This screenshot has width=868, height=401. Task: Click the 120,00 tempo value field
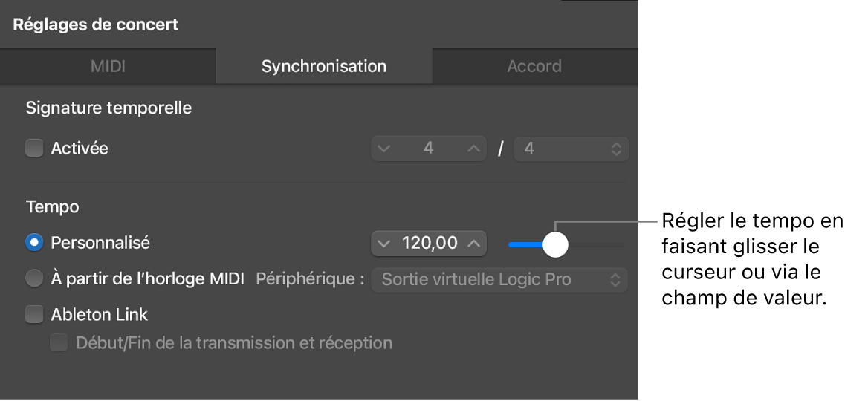(x=429, y=243)
